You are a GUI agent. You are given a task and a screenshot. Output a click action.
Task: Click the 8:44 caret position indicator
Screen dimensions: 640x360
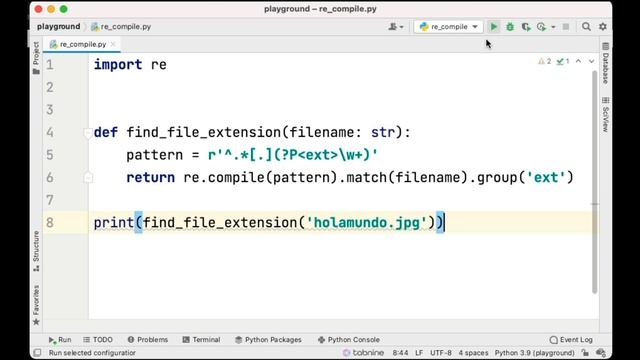point(400,353)
